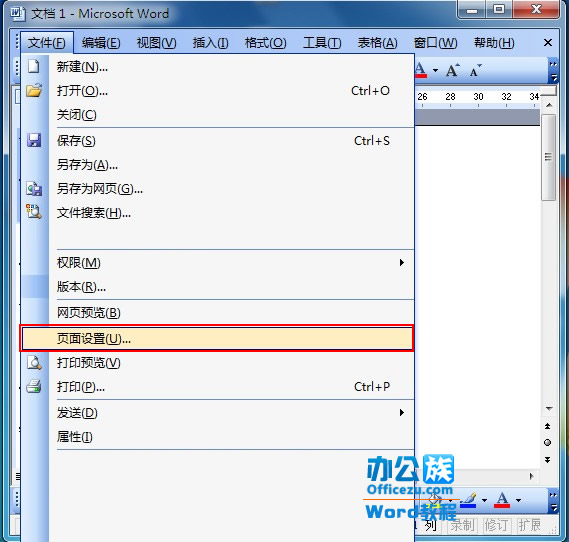This screenshot has height=542, width=569.
Task: Click the Word document icon in the title bar
Action: tap(17, 14)
